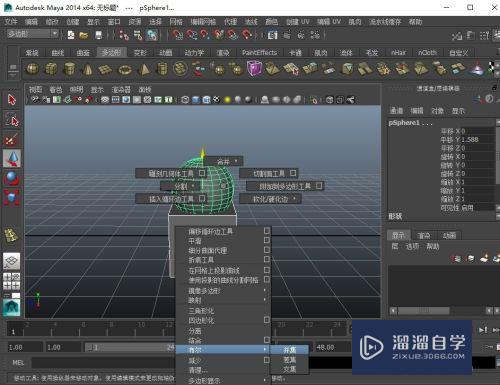Set selection mode to component

152,35
